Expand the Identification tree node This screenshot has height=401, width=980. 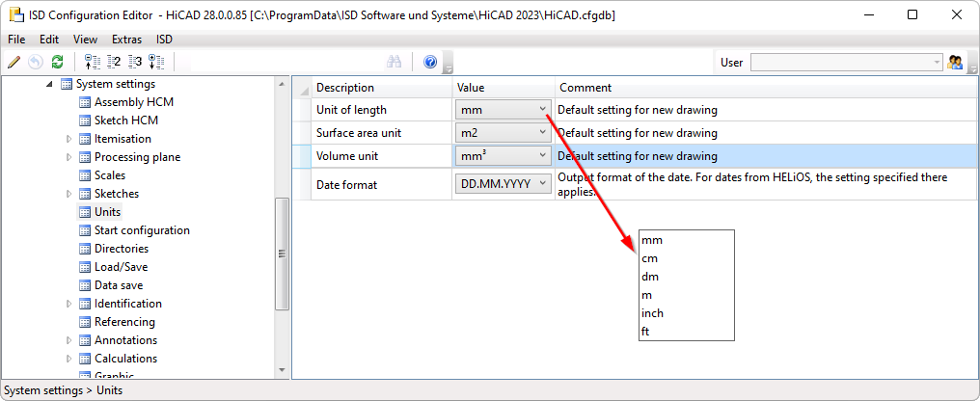68,304
